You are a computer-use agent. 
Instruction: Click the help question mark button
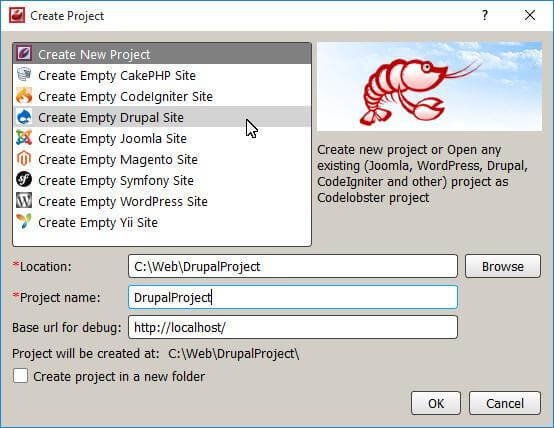pos(485,15)
